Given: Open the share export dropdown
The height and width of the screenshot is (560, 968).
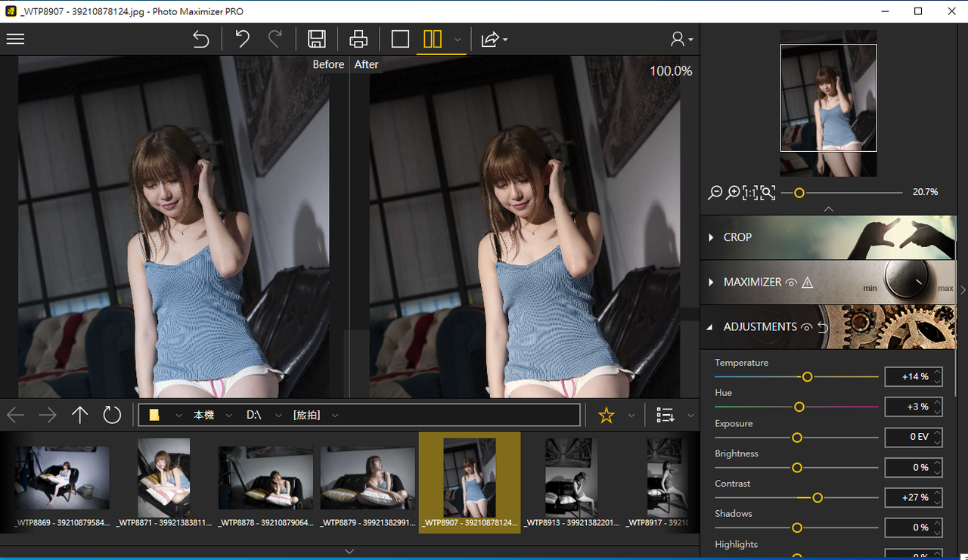Looking at the screenshot, I should click(x=494, y=39).
